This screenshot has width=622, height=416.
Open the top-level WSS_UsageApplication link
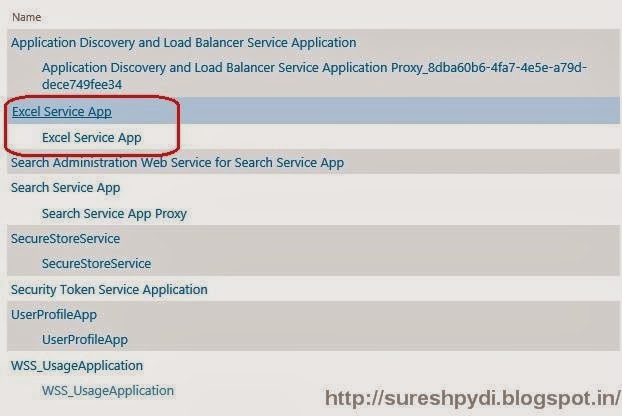coord(77,366)
